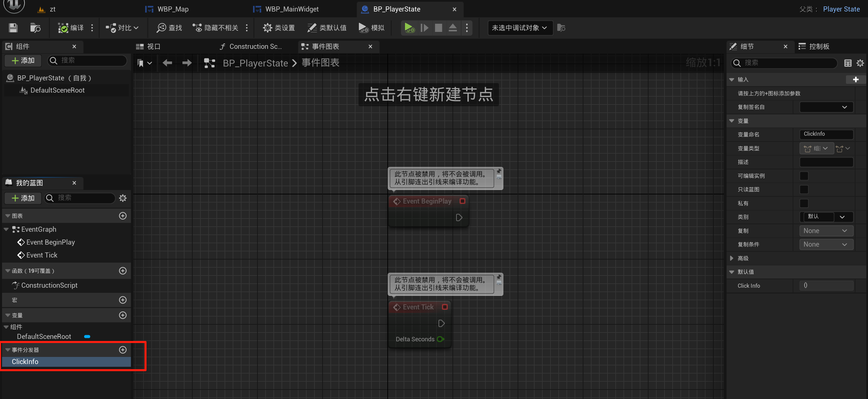Expand the 高级 section
This screenshot has width=868, height=399.
pos(732,258)
